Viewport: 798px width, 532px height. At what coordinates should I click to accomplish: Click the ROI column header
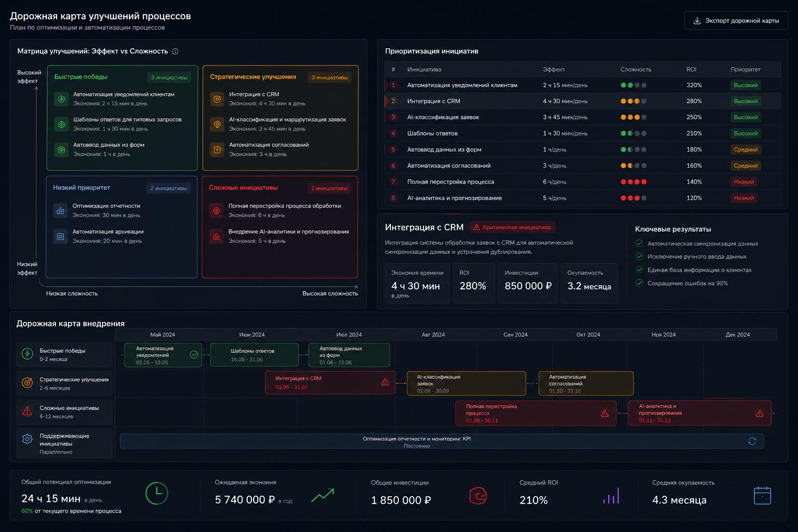(691, 69)
